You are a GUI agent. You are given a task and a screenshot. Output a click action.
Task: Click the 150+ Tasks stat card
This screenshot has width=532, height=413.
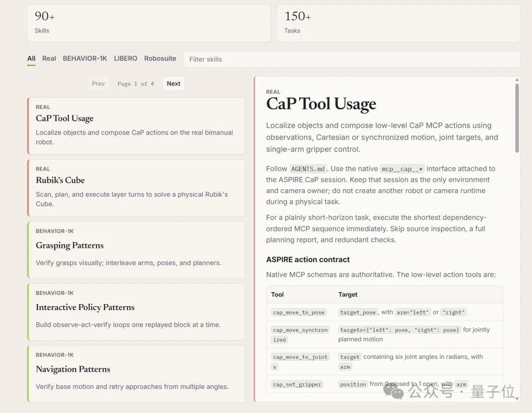(399, 24)
